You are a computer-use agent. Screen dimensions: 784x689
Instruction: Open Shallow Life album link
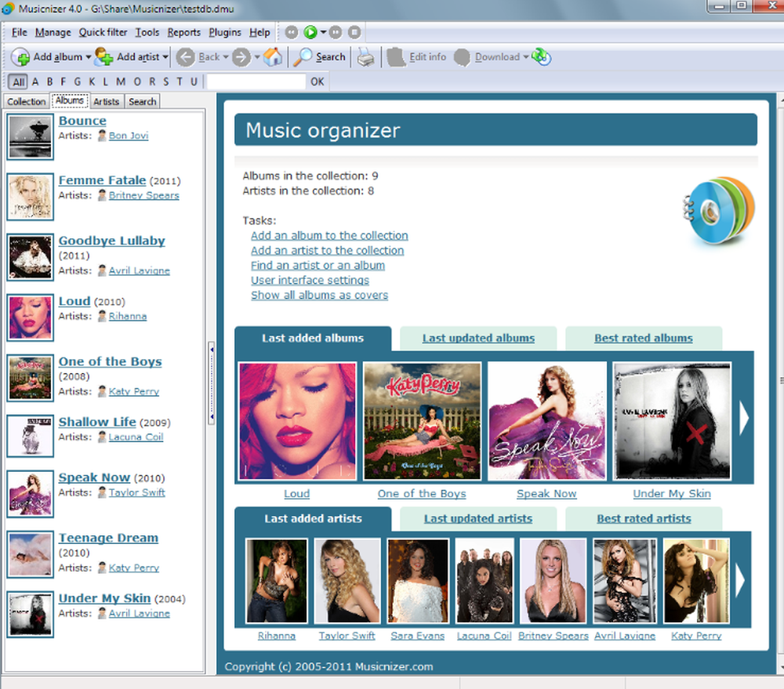(97, 422)
